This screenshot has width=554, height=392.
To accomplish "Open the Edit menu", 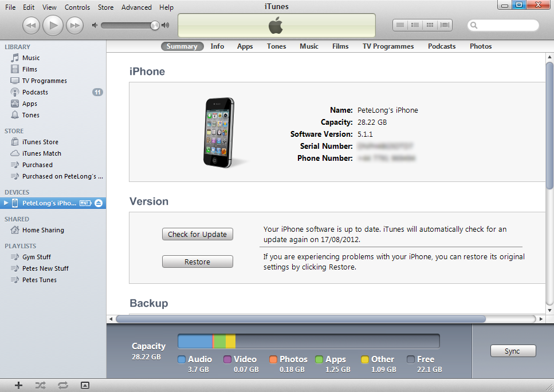I will click(29, 7).
